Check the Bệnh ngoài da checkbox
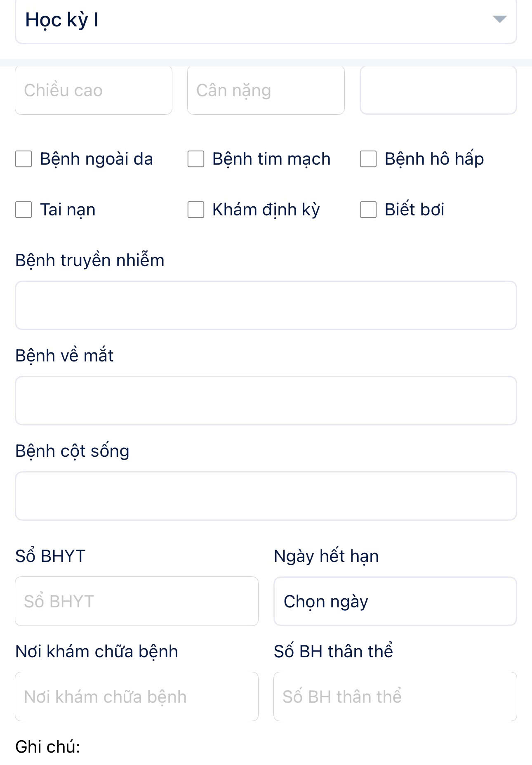 click(24, 159)
